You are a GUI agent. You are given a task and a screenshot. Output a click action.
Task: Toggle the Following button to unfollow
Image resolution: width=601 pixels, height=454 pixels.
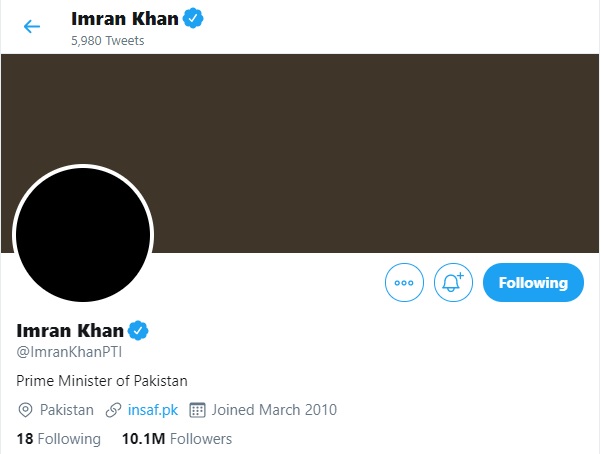pyautogui.click(x=532, y=283)
